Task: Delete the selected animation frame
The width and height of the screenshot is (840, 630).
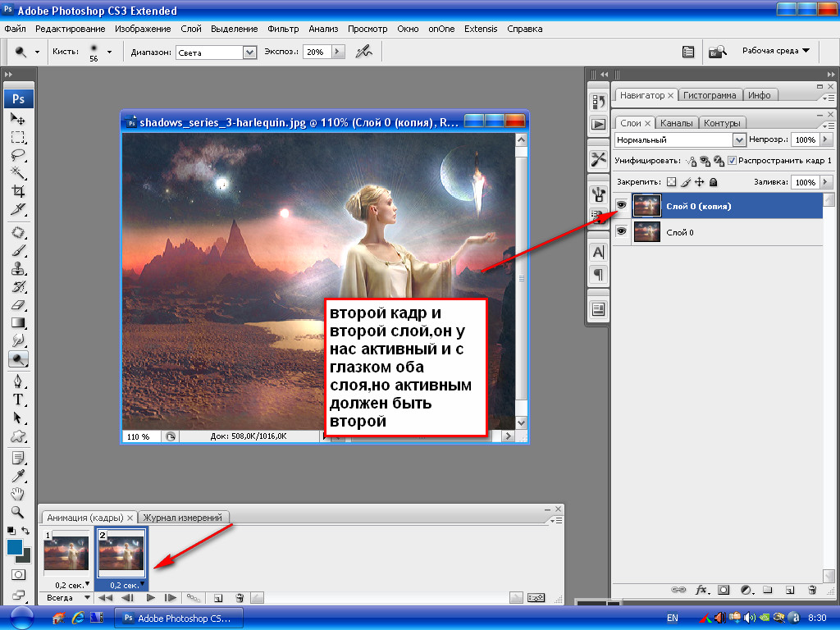Action: point(240,598)
